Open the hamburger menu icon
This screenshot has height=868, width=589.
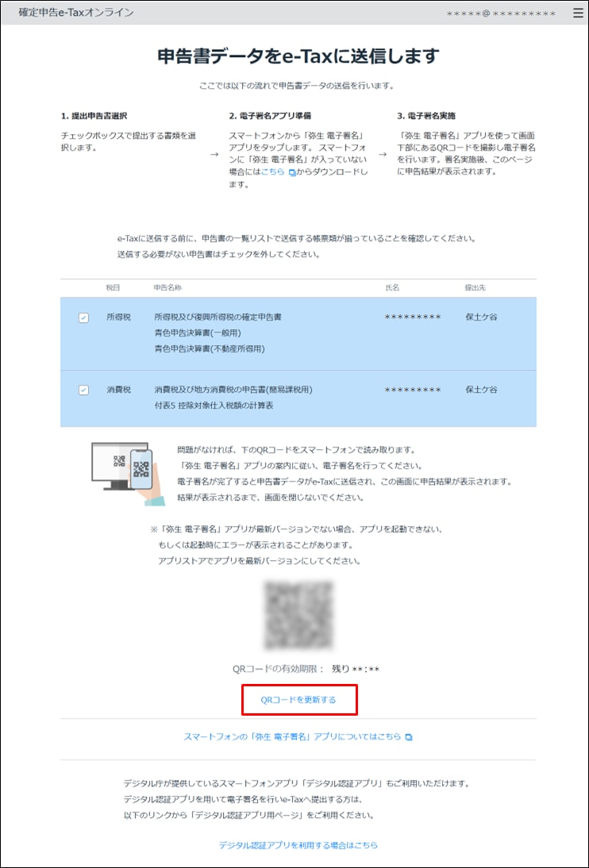tap(579, 13)
